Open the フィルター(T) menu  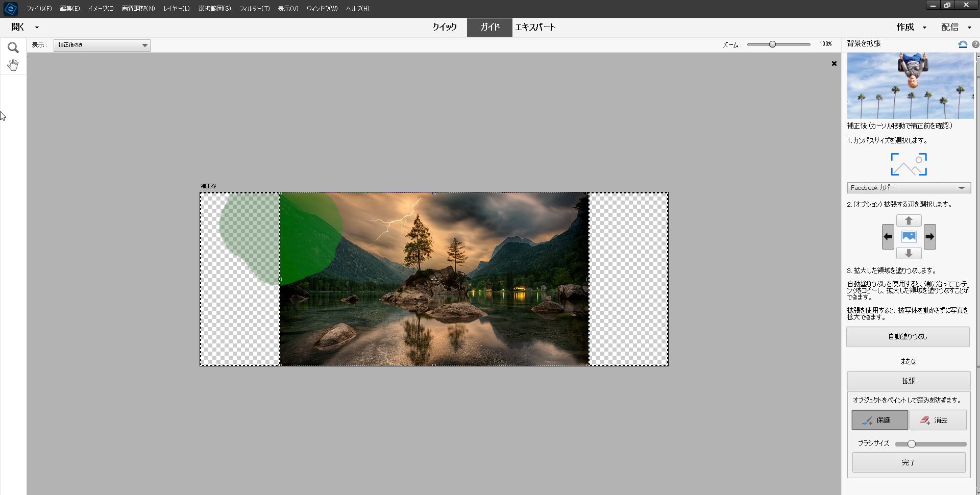click(255, 9)
